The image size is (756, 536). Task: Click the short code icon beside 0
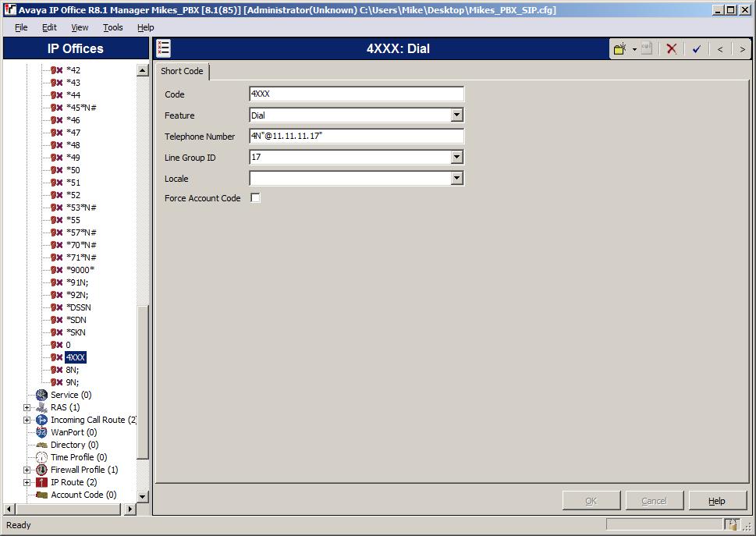coord(56,345)
